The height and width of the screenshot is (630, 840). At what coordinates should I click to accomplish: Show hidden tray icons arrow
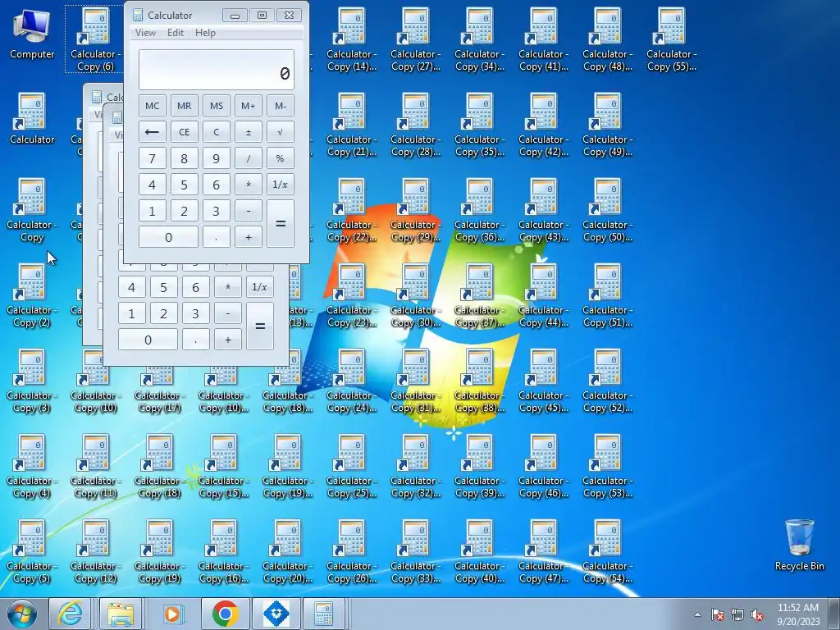click(697, 614)
